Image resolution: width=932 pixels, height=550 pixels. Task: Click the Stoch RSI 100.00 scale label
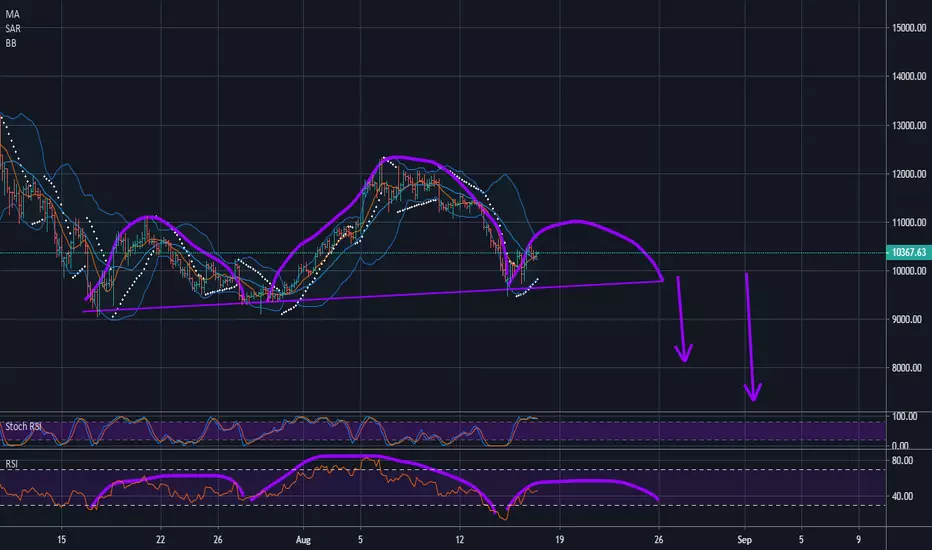click(x=905, y=416)
